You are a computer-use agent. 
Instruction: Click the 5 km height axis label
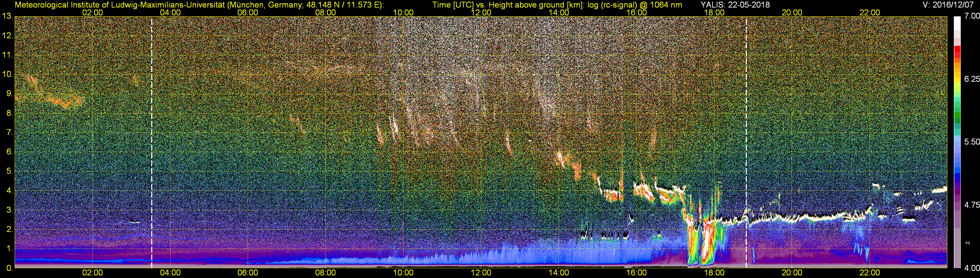(x=9, y=171)
